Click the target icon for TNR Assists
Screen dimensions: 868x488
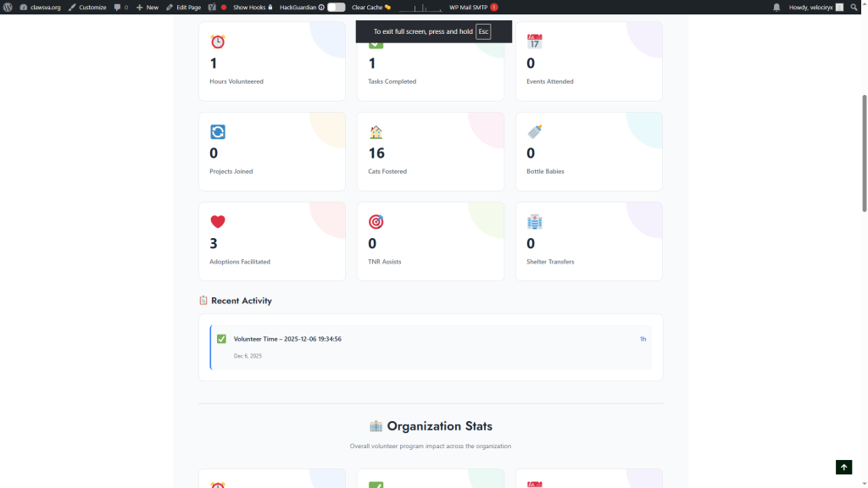point(376,222)
